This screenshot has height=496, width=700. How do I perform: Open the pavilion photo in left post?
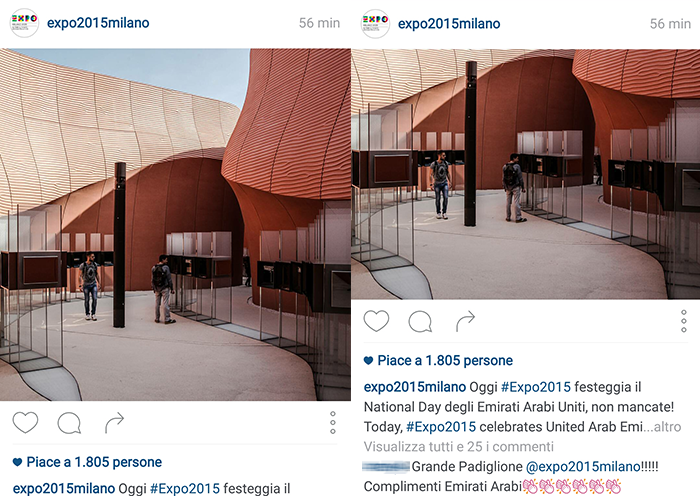175,225
